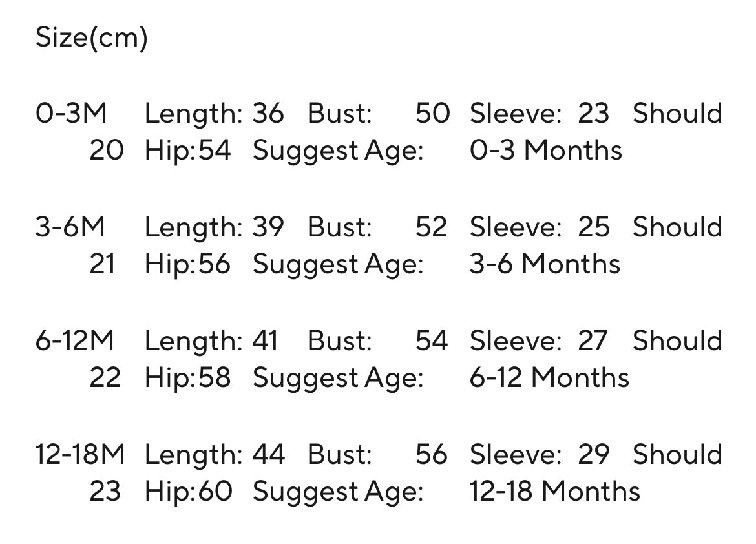Image resolution: width=756 pixels, height=544 pixels.
Task: Click the shoulder value 23
Action: 105,492
